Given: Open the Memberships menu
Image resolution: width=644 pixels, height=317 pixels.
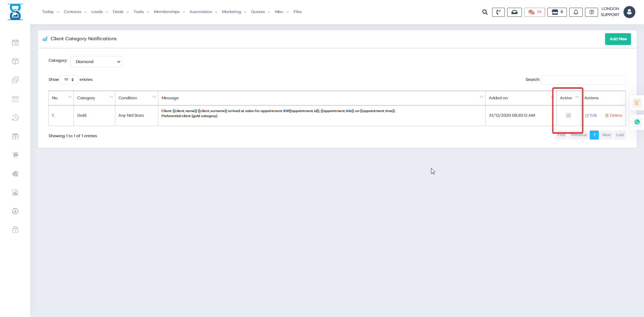Looking at the screenshot, I should [169, 12].
